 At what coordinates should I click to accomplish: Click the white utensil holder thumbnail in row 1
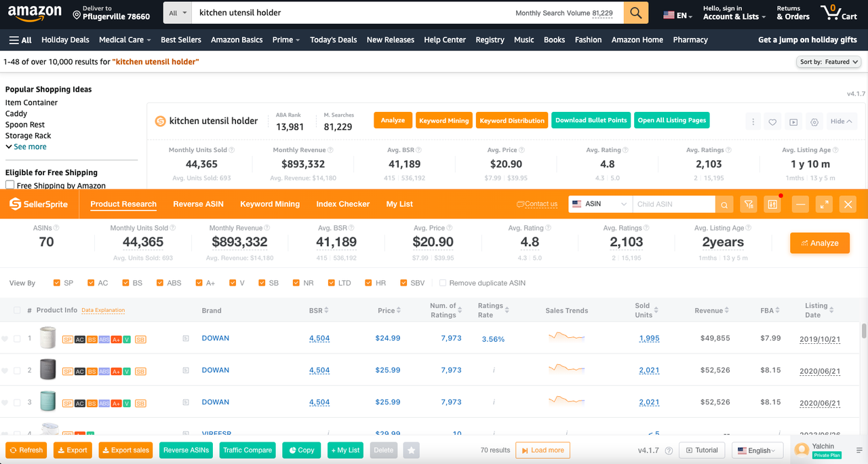pos(47,338)
